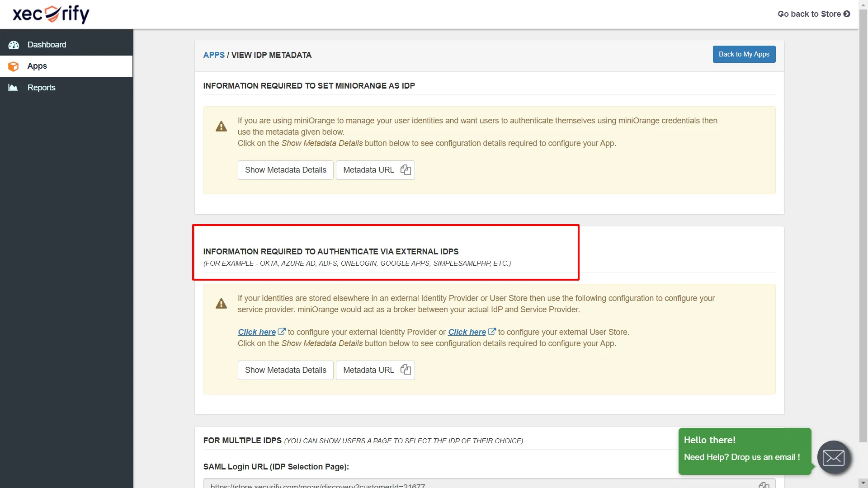Copy the external IDP Metadata URL copy icon
This screenshot has height=488, width=868.
405,370
